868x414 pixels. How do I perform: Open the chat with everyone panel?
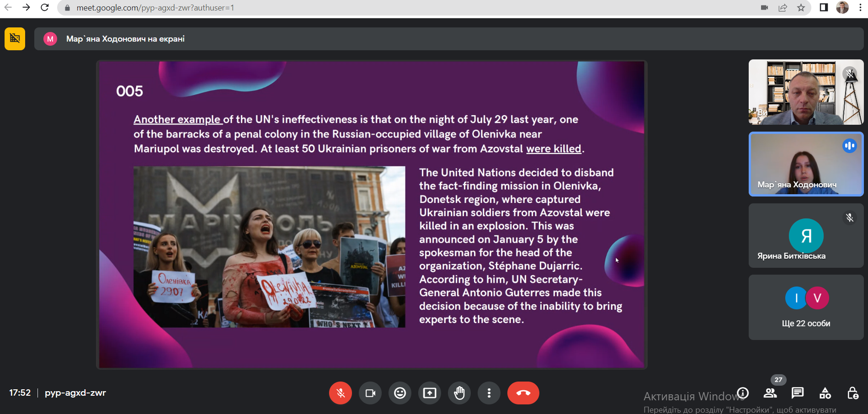click(798, 393)
